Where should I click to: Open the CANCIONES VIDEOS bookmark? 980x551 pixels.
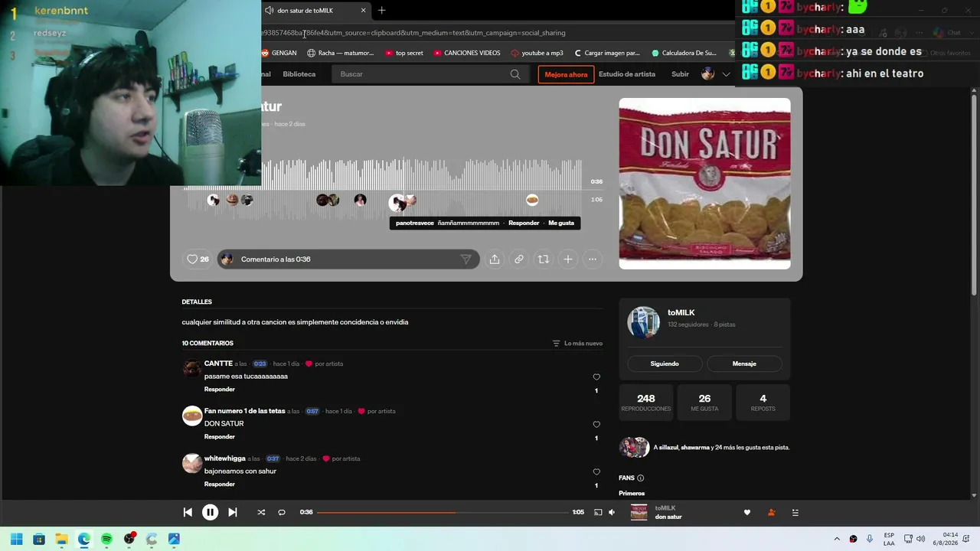467,53
